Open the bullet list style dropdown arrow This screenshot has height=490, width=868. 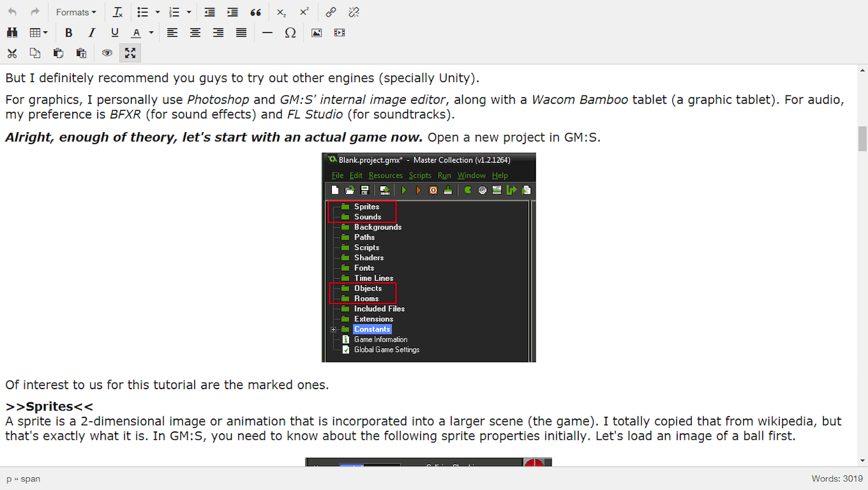(158, 12)
